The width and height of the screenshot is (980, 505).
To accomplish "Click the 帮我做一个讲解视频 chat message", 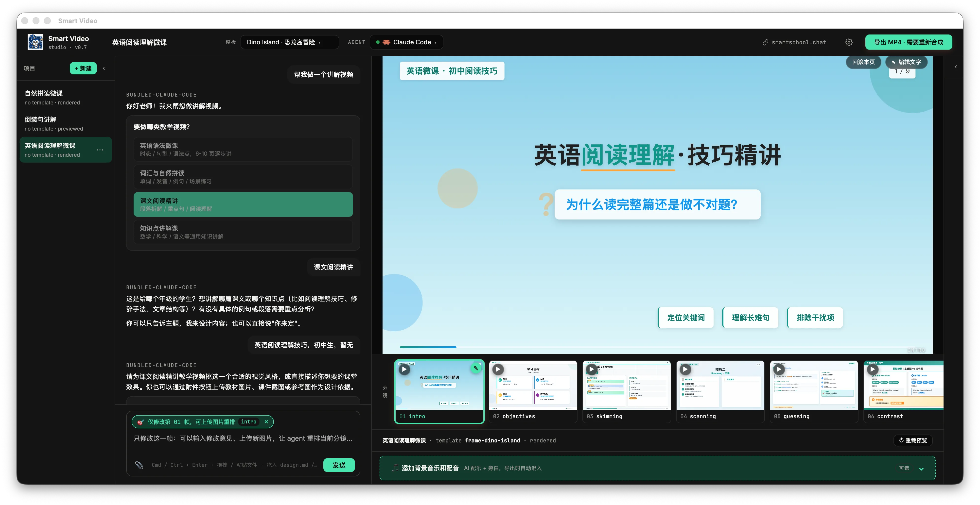I will click(x=323, y=75).
